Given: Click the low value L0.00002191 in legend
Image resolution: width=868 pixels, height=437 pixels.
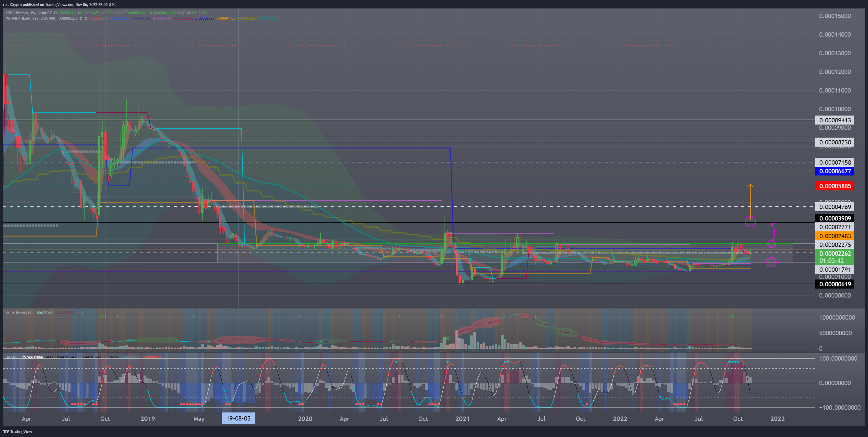Looking at the screenshot, I should click(112, 13).
